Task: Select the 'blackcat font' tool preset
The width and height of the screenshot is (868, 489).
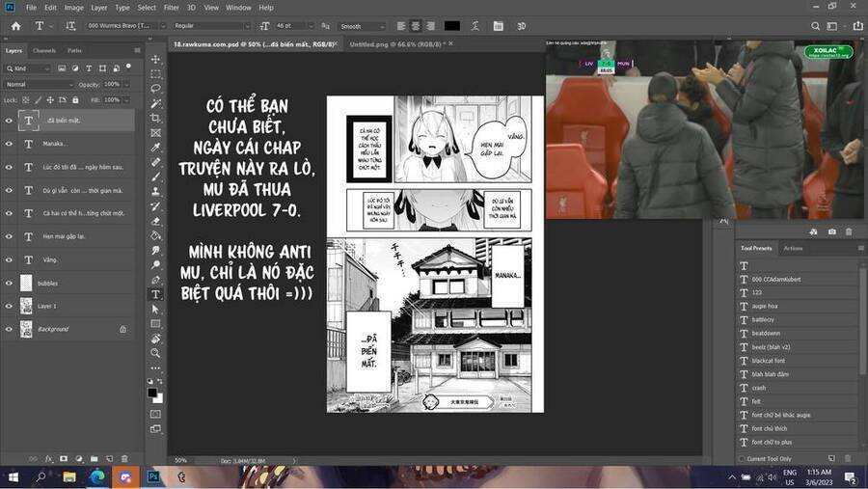Action: pyautogui.click(x=768, y=361)
